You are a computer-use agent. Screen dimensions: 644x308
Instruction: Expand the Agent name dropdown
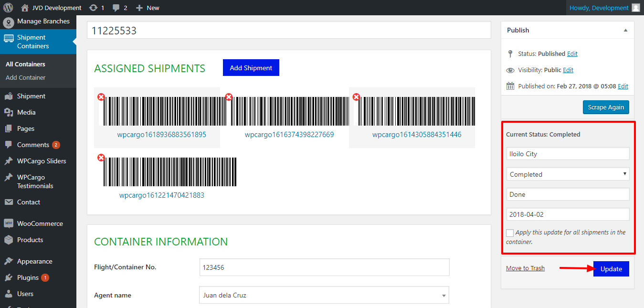click(x=324, y=295)
